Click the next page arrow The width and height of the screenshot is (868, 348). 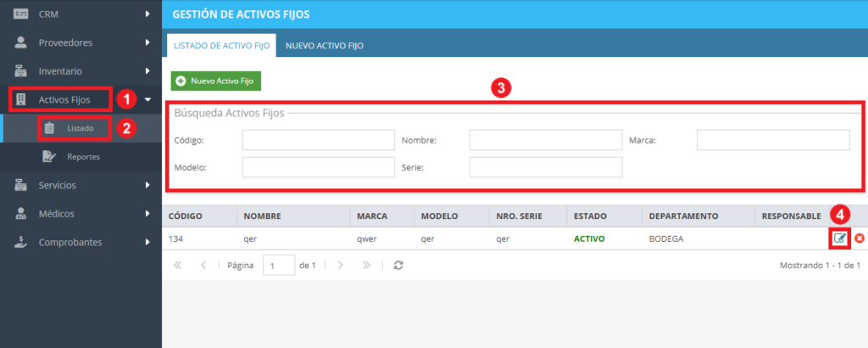(x=341, y=266)
